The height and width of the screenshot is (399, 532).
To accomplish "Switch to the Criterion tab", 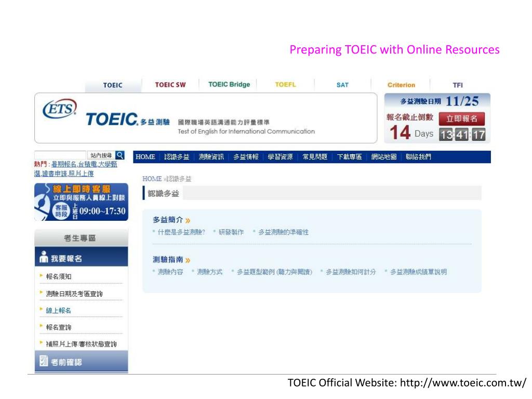I will point(401,85).
